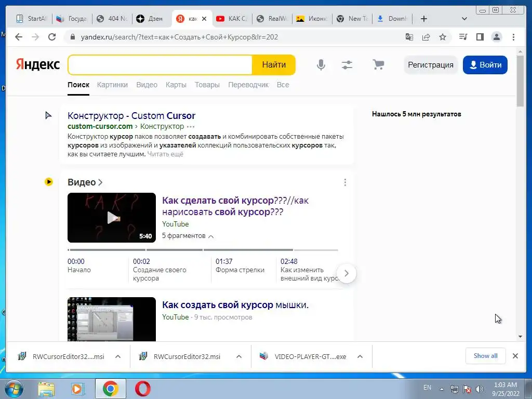Switch to the Переводчик tab
532x399 pixels.
click(248, 85)
